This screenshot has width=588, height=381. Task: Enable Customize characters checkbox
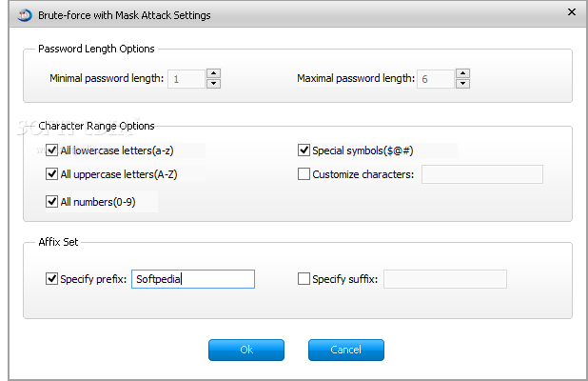point(304,173)
